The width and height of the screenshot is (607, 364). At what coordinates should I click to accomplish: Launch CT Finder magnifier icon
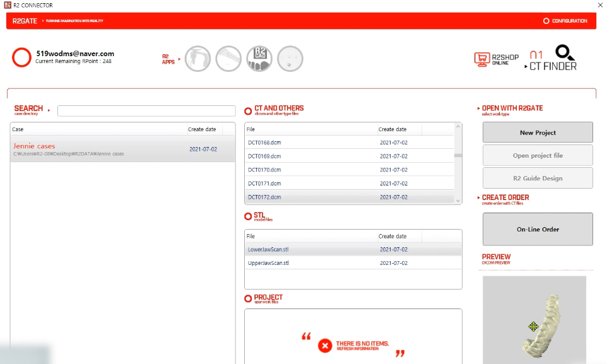coord(565,52)
